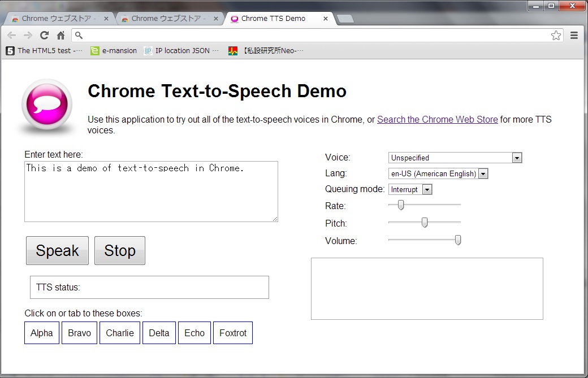Open the Lang dropdown set to en-US
Viewport: 588px width, 378px height.
[438, 174]
